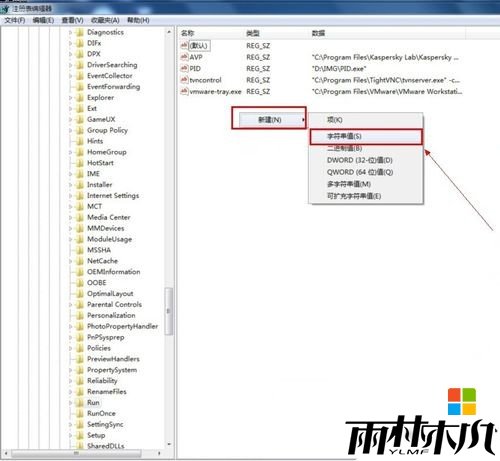Expand the Internet Settings tree node
This screenshot has width=500, height=461.
click(x=70, y=196)
